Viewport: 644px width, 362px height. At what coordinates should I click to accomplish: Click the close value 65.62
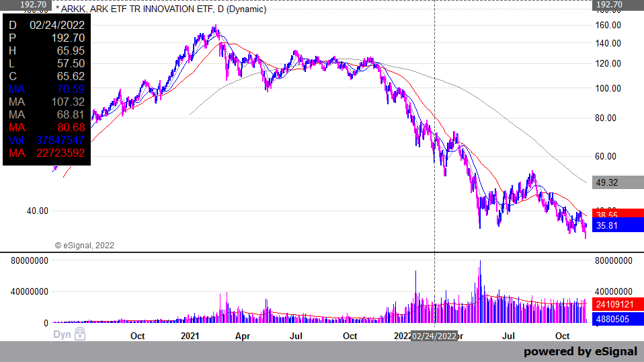coord(71,76)
